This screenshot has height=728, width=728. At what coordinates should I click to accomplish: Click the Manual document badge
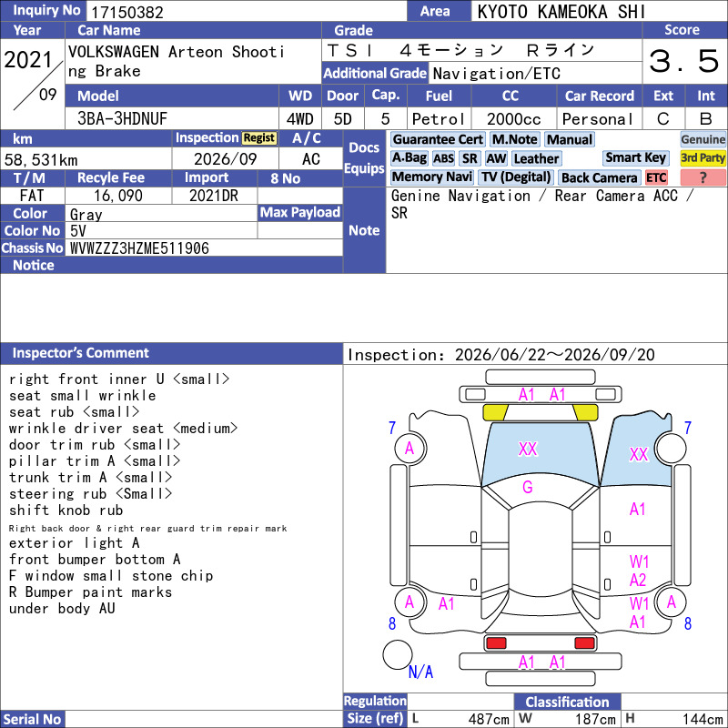(x=570, y=139)
